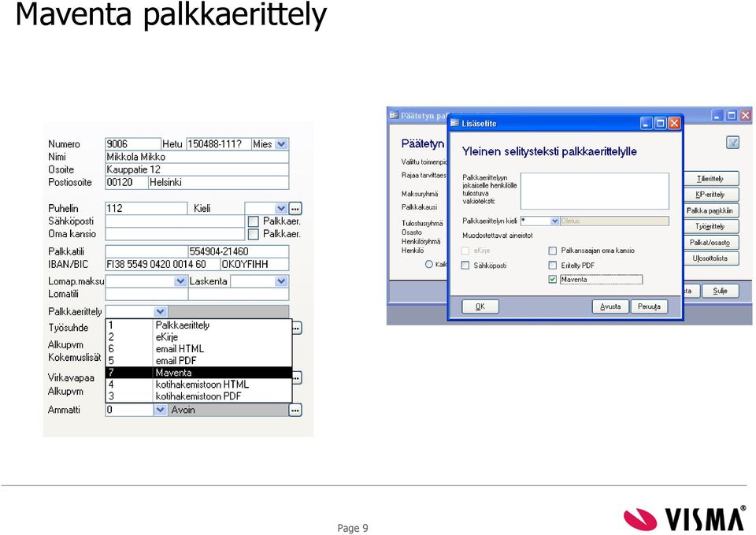Screen dimensions: 756x535
Task: Tick the Palkkaer. checkbox in the Sähköposti row
Action: 253,221
